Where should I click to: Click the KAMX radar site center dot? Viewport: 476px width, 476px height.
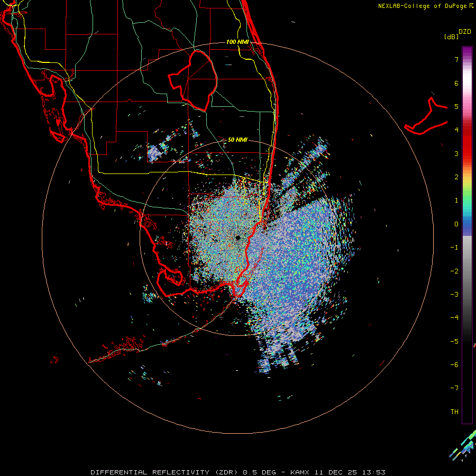click(237, 237)
